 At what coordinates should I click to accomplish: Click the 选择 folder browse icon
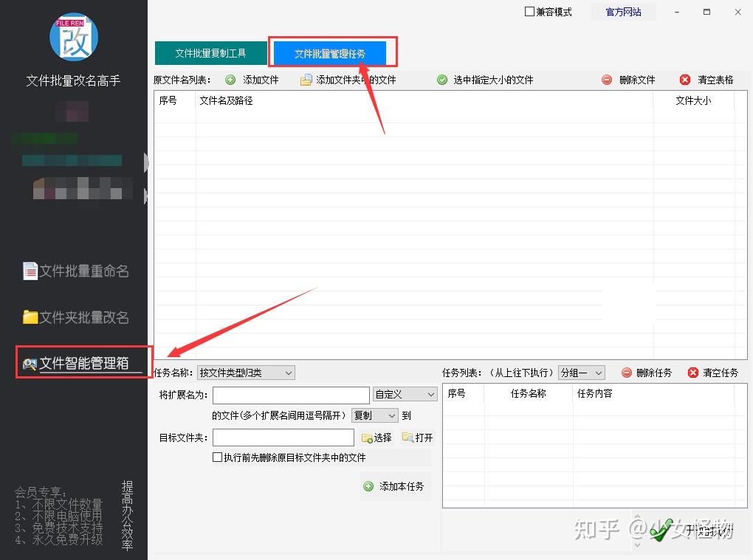[365, 438]
